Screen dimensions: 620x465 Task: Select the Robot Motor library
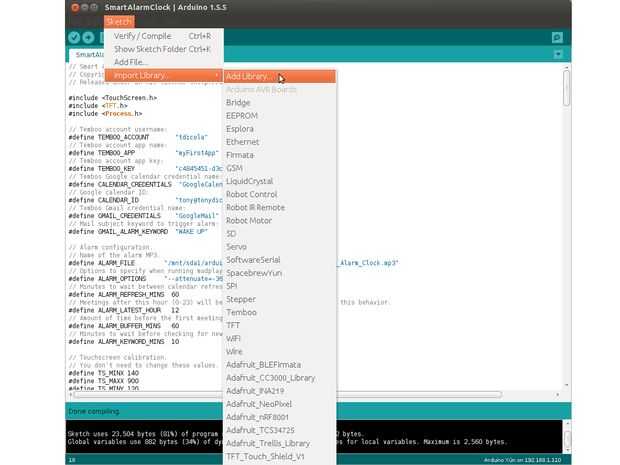280,220
